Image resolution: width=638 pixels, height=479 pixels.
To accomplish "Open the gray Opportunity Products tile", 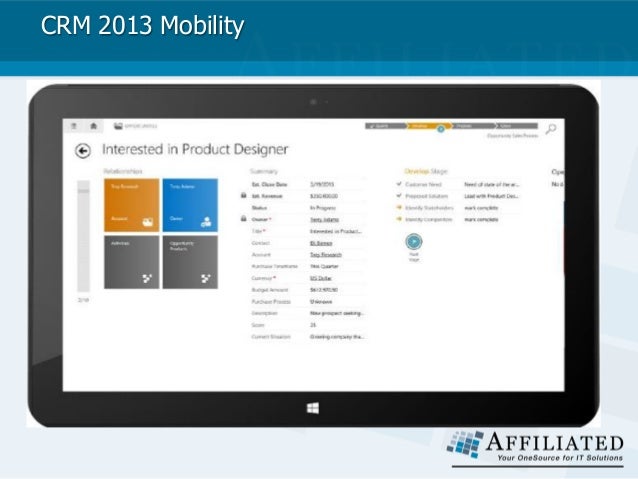I will click(x=190, y=262).
